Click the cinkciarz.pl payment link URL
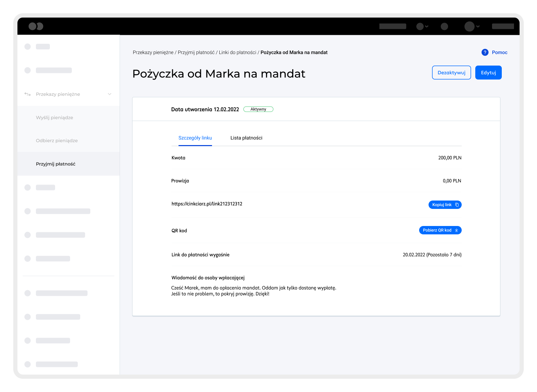 [207, 204]
